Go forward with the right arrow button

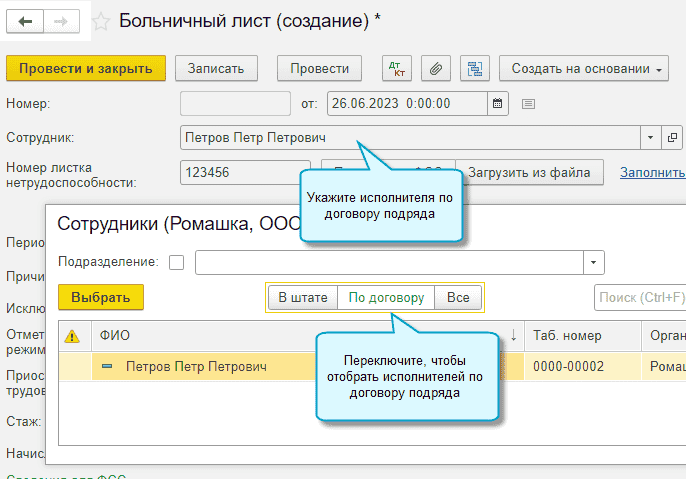point(61,21)
